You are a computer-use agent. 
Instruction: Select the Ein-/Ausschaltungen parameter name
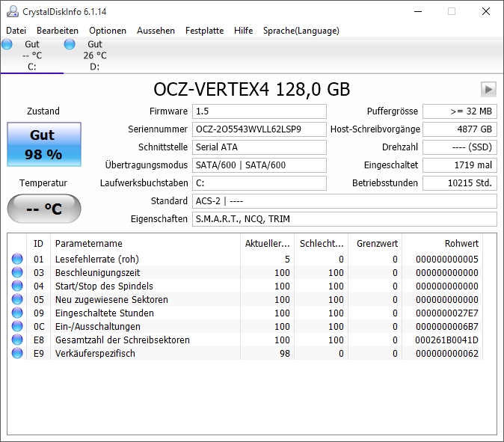[98, 327]
